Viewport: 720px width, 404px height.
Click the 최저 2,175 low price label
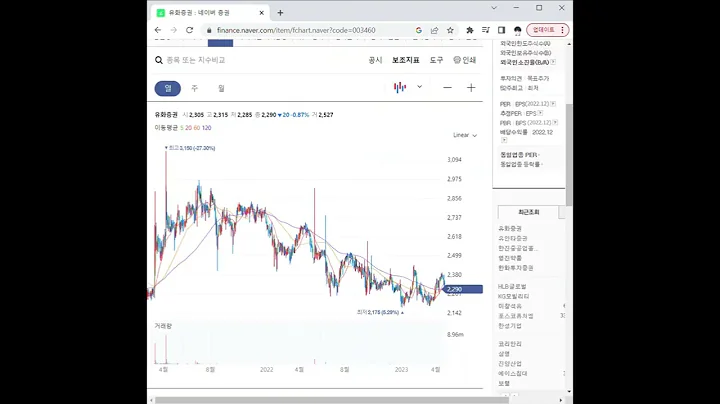[x=380, y=312]
